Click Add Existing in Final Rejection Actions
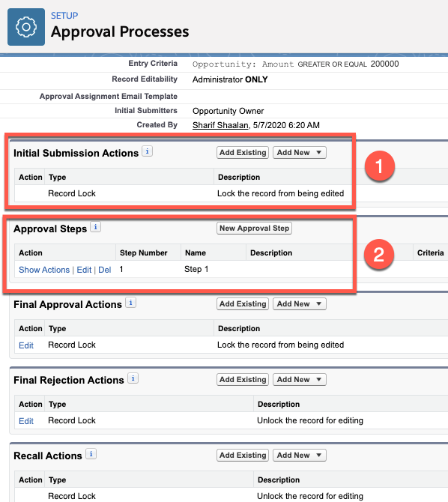 coord(243,379)
